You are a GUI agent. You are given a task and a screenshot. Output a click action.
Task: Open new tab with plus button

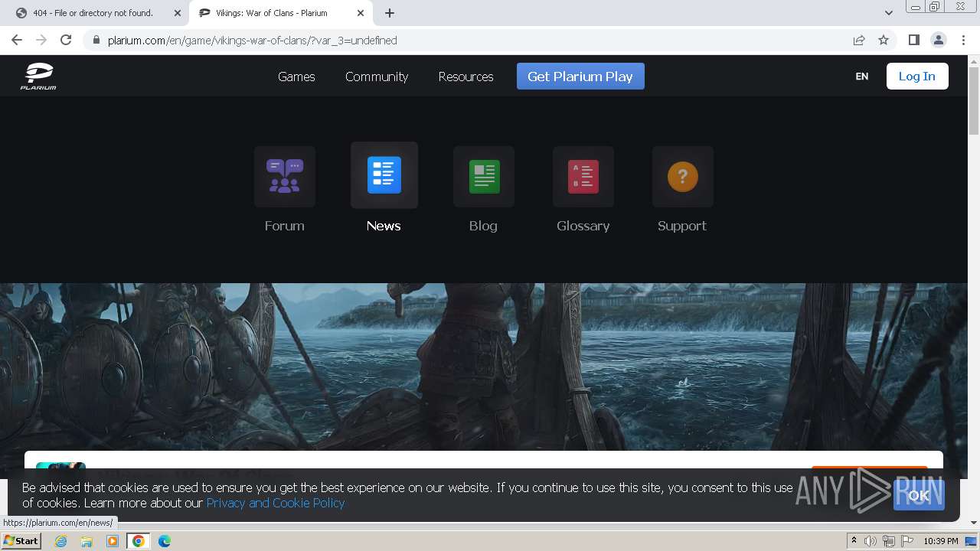390,13
